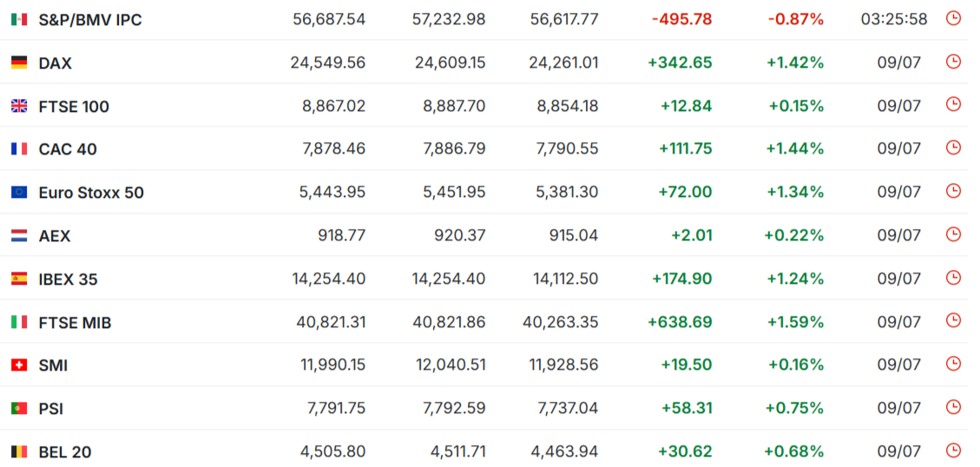The width and height of the screenshot is (980, 467).
Task: Click the clock icon in the SMI row
Action: click(x=953, y=364)
